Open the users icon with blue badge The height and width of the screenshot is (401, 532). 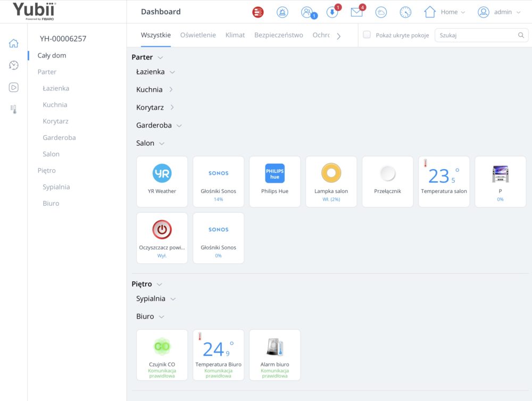click(x=308, y=13)
